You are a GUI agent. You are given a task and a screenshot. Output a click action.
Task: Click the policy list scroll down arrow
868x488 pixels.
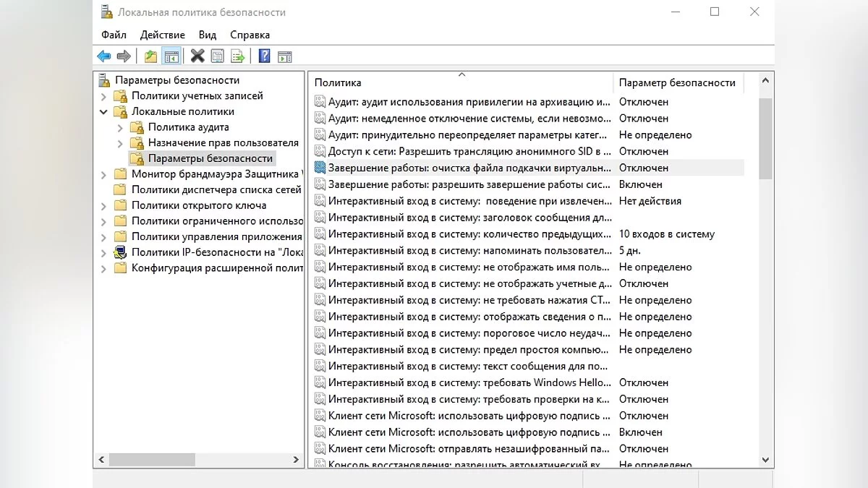[766, 460]
